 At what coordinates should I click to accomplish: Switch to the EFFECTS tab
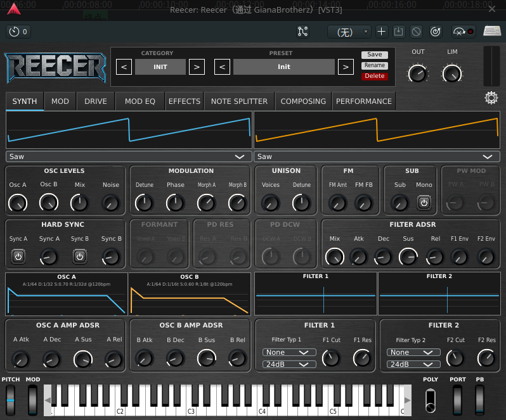pyautogui.click(x=185, y=101)
